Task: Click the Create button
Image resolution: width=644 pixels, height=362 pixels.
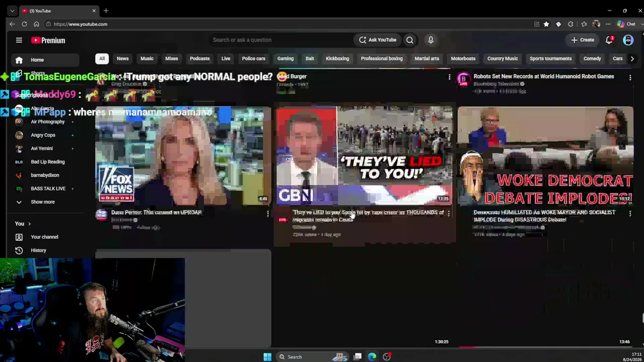Action: pyautogui.click(x=583, y=40)
